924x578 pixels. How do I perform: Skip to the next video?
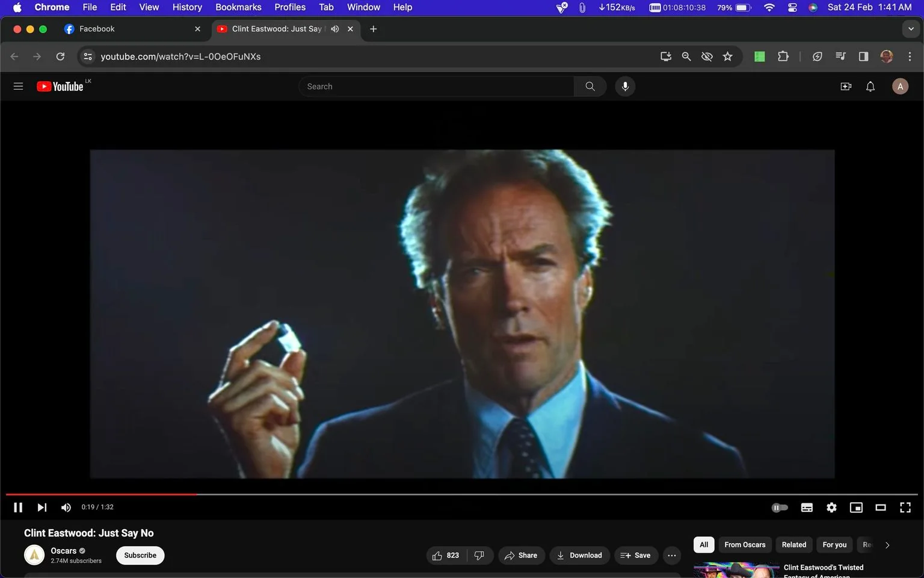coord(42,508)
